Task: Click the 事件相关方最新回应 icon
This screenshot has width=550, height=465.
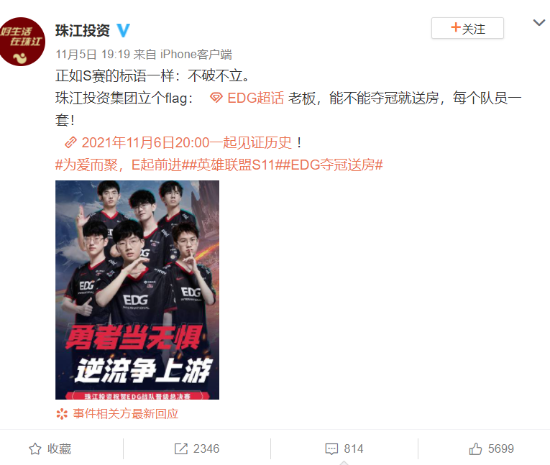Action: [x=62, y=414]
